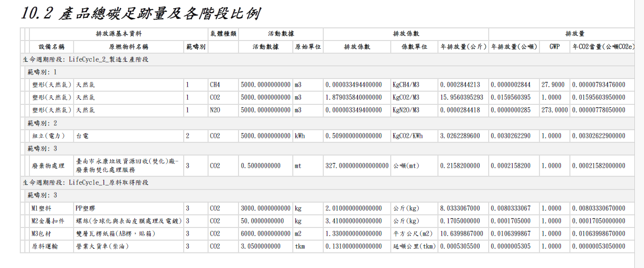644x268 pixels.
Task: Collapse the LifeCycle_1_原料取得階段 group row
Action: coord(327,182)
